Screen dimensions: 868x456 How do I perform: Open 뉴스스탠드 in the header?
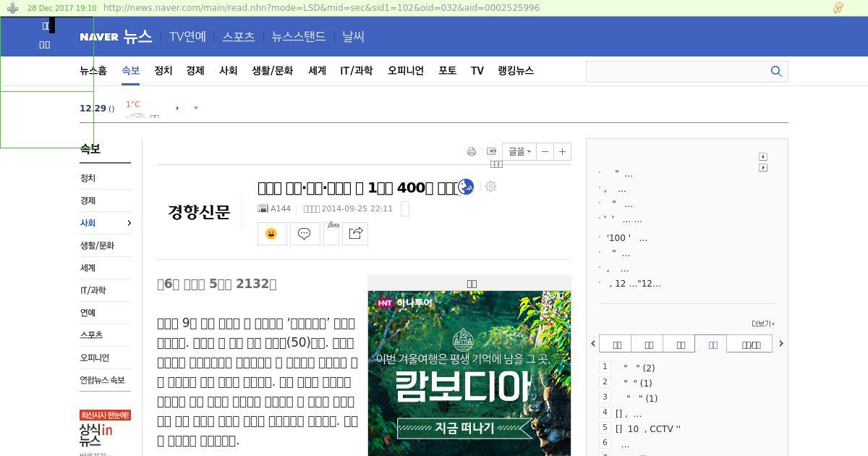pos(299,37)
